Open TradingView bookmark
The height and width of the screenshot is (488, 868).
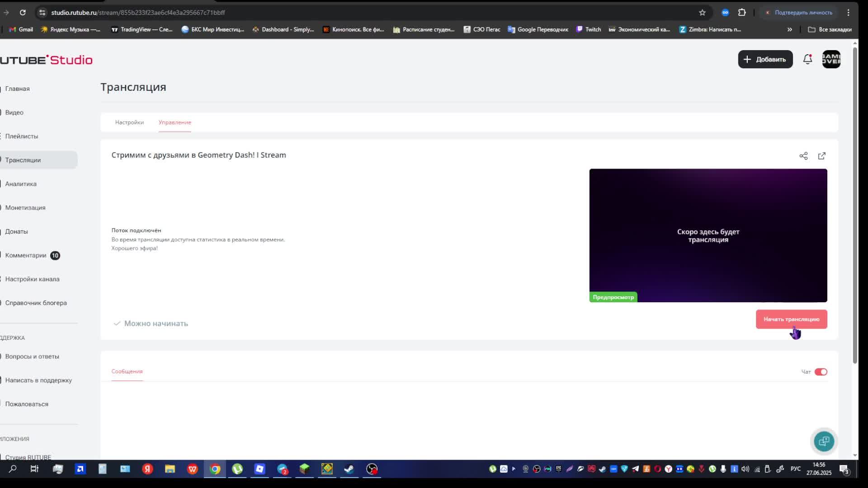pos(142,29)
